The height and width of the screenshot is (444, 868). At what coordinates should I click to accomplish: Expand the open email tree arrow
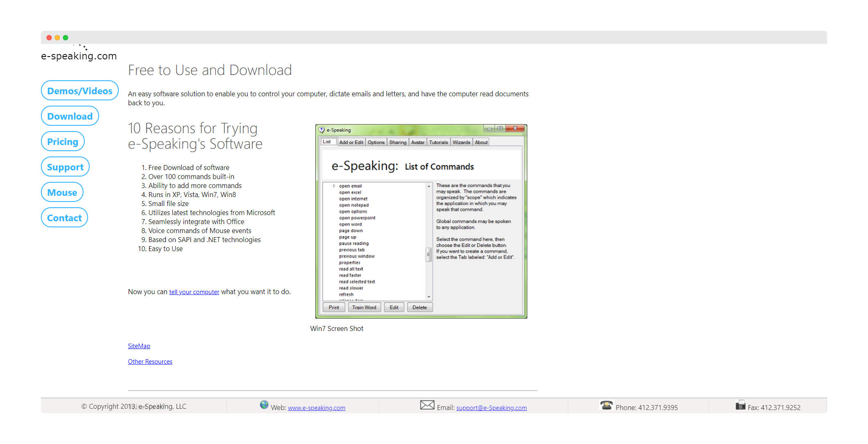click(x=334, y=186)
